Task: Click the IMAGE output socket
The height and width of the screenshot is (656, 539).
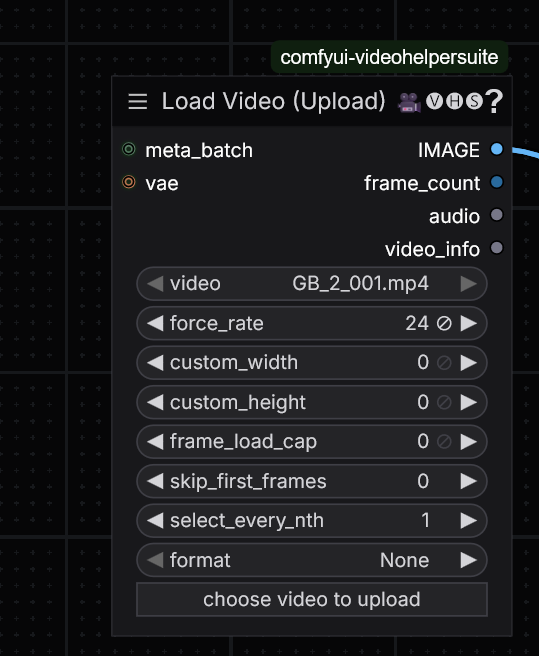Action: pyautogui.click(x=497, y=149)
